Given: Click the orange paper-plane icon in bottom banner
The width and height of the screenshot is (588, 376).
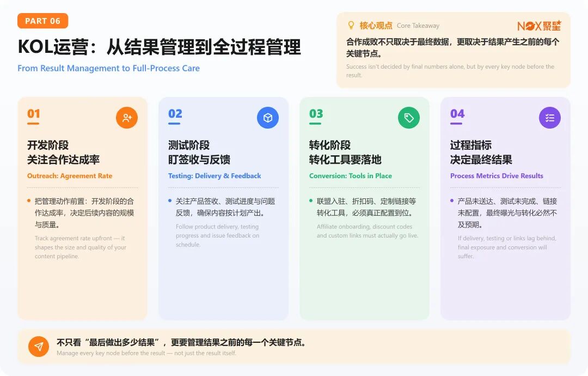Looking at the screenshot, I should point(39,347).
